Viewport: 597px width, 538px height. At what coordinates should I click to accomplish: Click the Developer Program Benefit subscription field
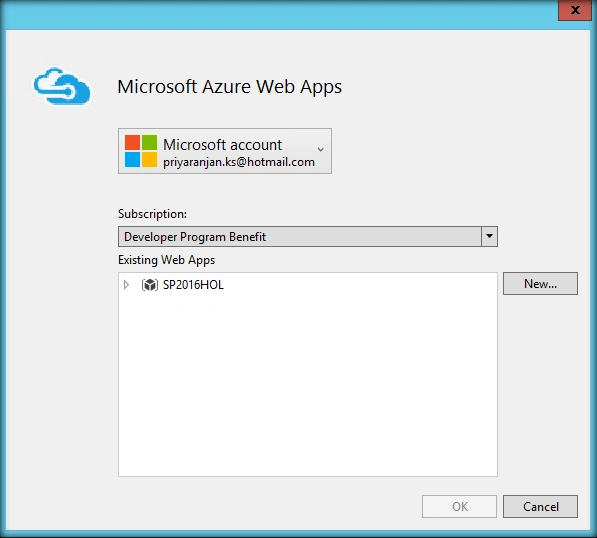300,236
